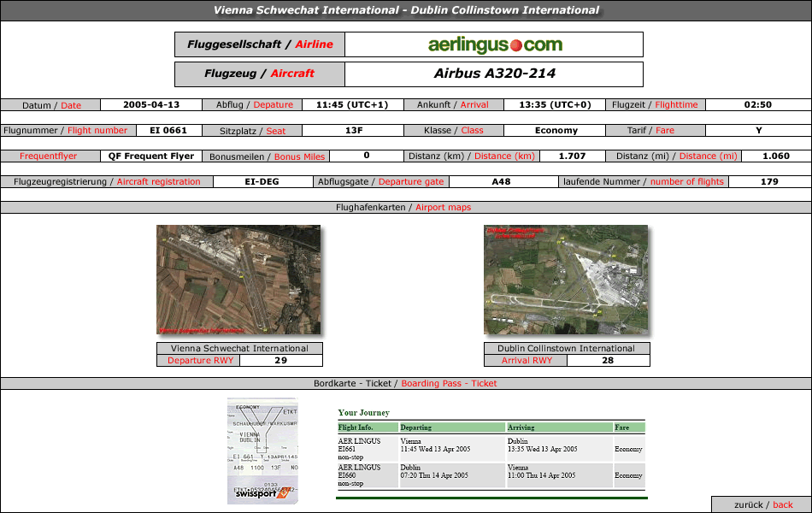The image size is (812, 513).
Task: Click the AER LINGUS EI660 flight row
Action: click(x=491, y=475)
